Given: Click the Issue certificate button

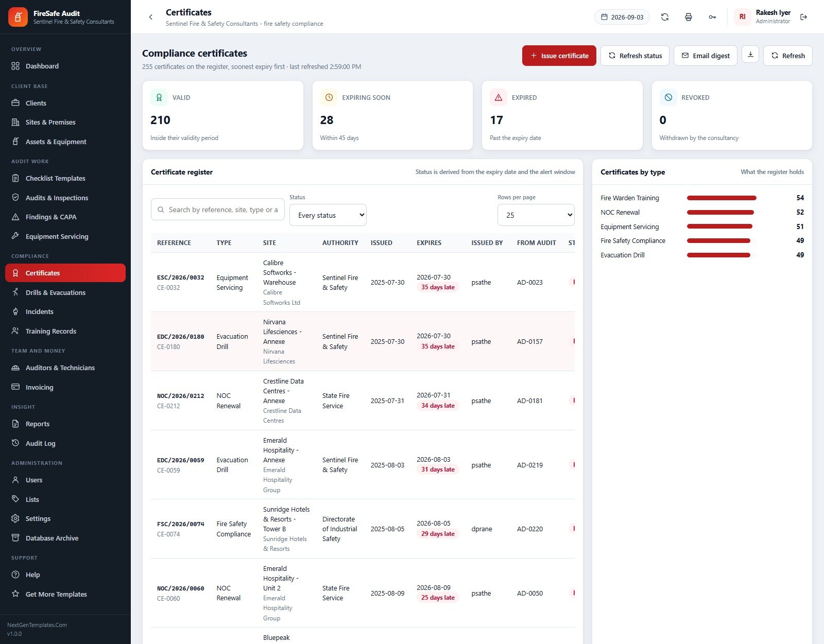Looking at the screenshot, I should tap(559, 56).
